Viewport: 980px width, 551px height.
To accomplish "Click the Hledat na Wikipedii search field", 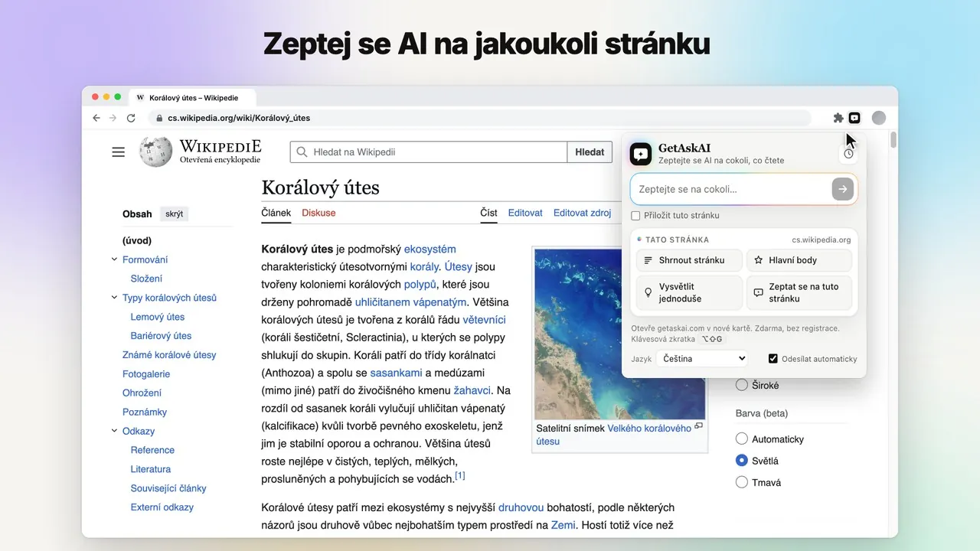I will click(429, 152).
